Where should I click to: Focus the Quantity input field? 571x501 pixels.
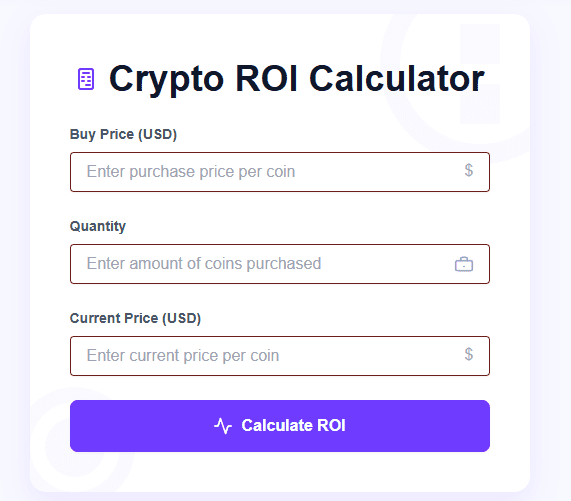(x=280, y=264)
